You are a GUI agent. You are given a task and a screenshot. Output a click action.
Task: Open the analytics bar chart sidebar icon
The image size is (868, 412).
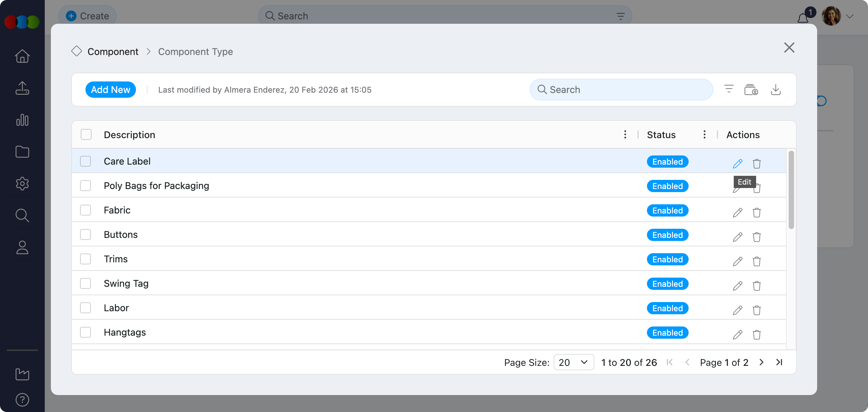pos(22,120)
